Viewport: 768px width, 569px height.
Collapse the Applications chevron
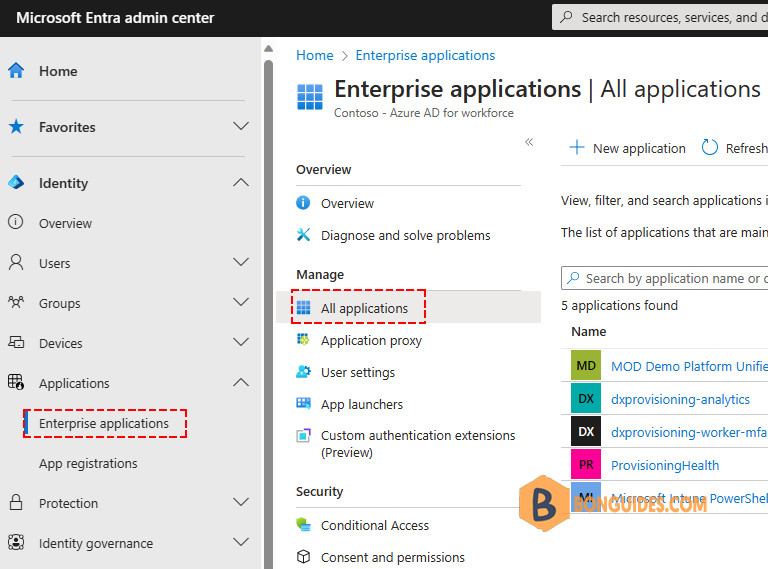pos(240,382)
